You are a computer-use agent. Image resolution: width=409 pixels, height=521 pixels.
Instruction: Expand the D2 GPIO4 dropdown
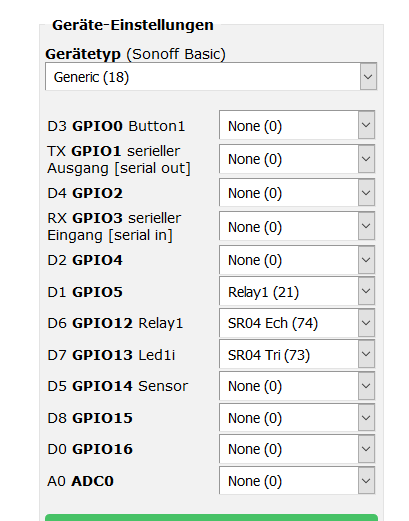pyautogui.click(x=297, y=260)
